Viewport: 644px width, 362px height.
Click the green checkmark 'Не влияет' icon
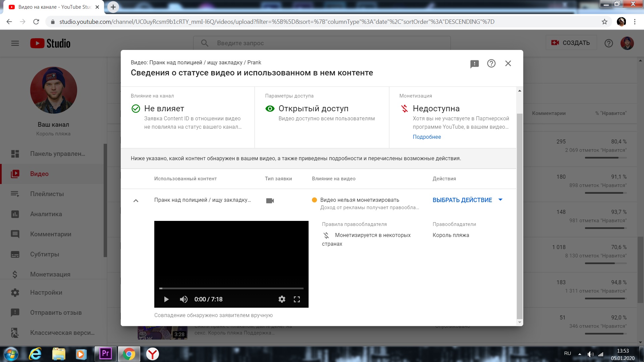pyautogui.click(x=136, y=109)
